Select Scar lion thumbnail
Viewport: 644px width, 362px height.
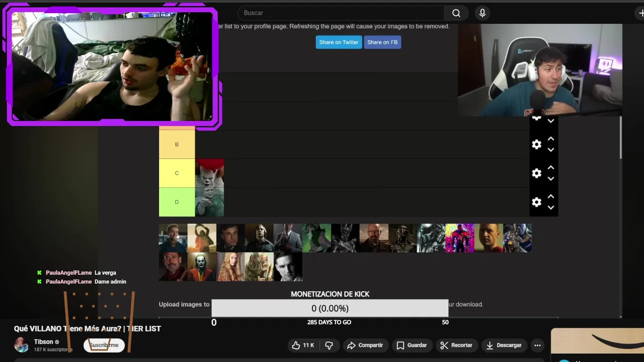click(x=316, y=238)
